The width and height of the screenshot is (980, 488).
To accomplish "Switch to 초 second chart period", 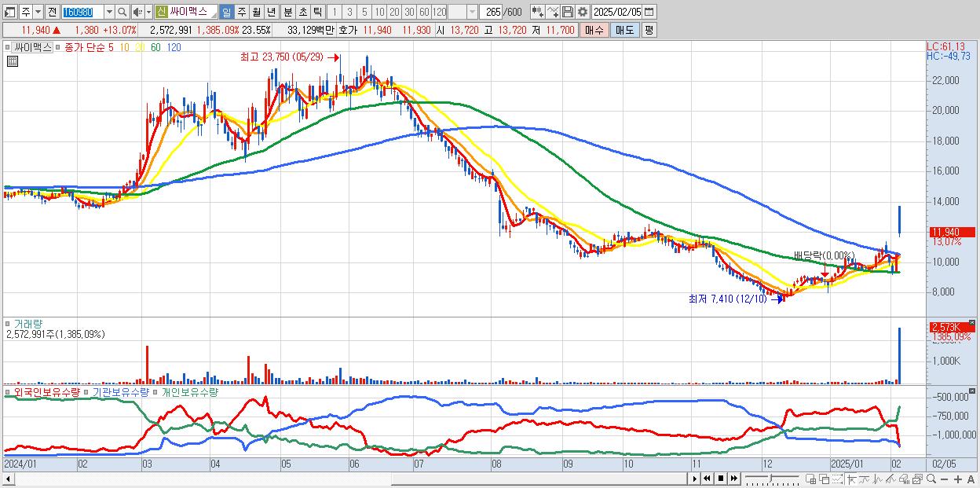I will [302, 12].
